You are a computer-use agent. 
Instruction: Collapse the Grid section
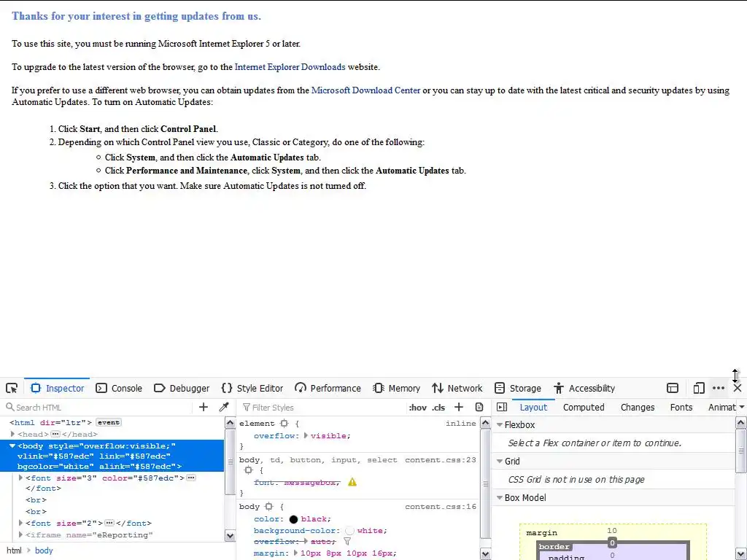tap(500, 461)
